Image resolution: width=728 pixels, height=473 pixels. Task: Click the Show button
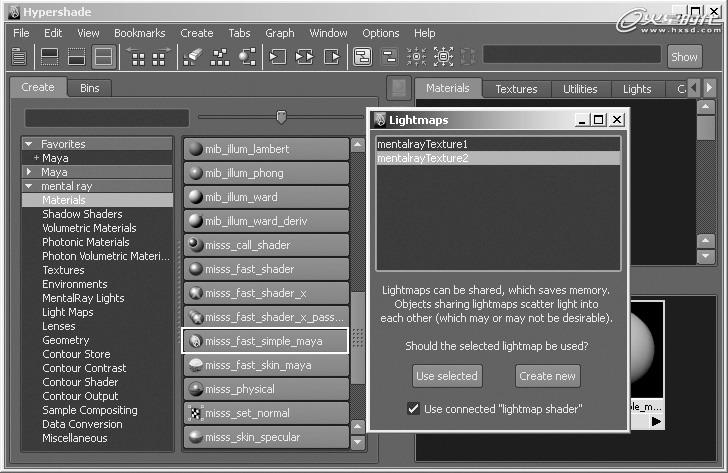tap(684, 57)
